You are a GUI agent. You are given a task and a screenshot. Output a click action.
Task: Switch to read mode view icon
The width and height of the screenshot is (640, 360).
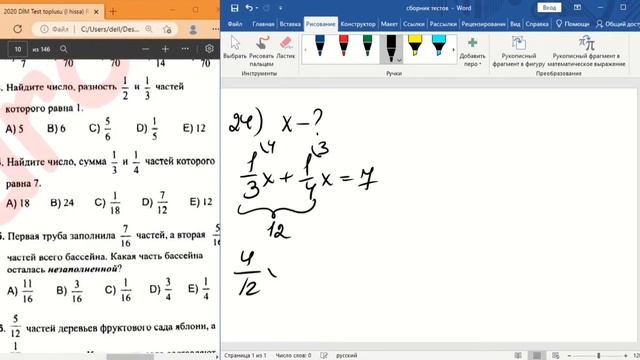click(x=518, y=356)
